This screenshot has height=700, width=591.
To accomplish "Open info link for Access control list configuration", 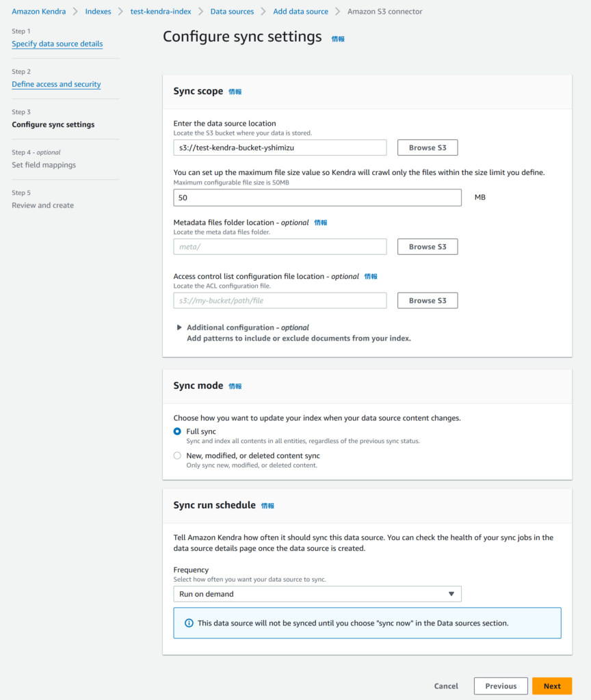I will (371, 276).
